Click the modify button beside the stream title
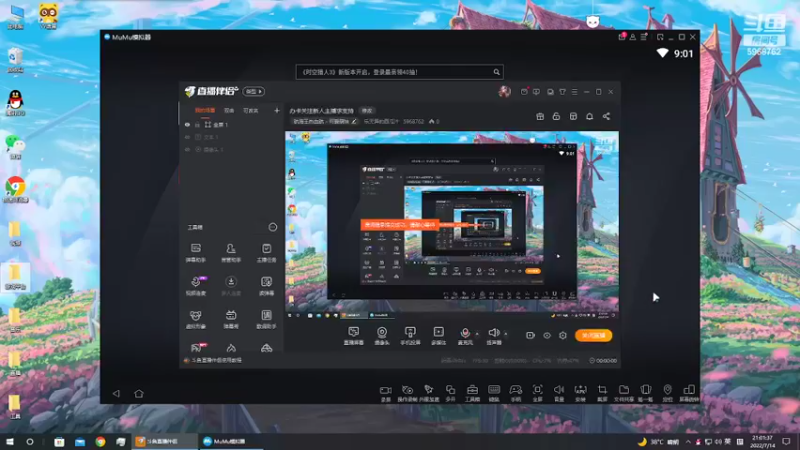The height and width of the screenshot is (450, 800). [x=367, y=111]
